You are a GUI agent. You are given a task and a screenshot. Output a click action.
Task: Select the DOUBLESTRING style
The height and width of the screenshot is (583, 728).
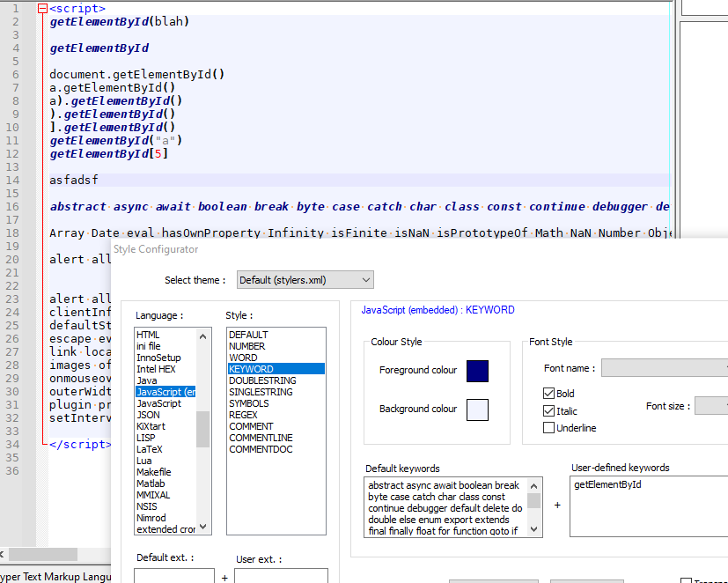coord(262,380)
